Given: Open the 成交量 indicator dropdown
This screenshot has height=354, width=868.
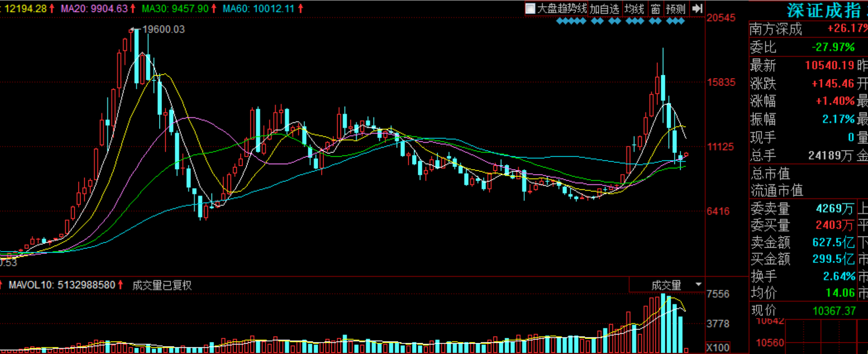Looking at the screenshot, I should tap(698, 285).
